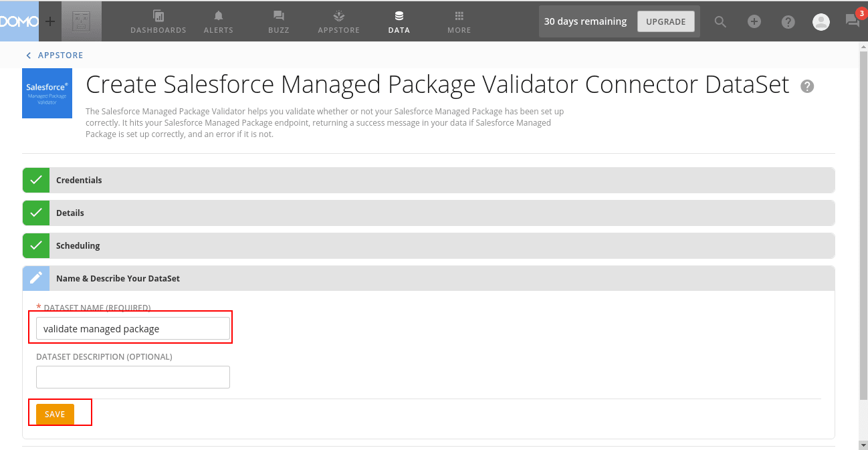Click the Details green checkmark
868x450 pixels.
(x=35, y=213)
